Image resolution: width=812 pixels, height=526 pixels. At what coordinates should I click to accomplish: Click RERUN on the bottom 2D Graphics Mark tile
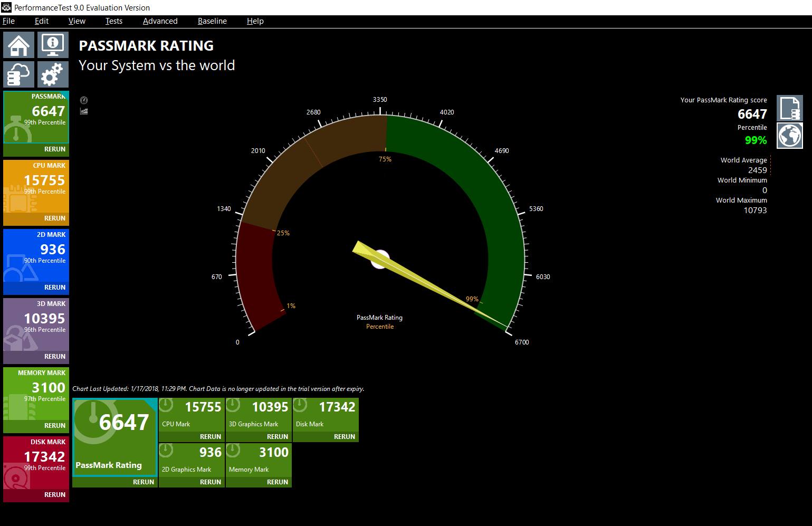[211, 482]
